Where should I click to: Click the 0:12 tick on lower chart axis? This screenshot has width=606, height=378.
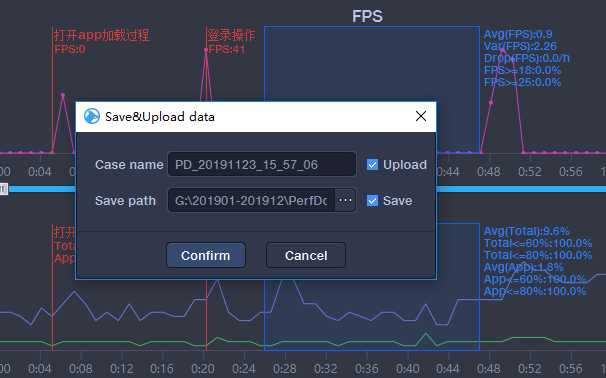click(x=121, y=369)
